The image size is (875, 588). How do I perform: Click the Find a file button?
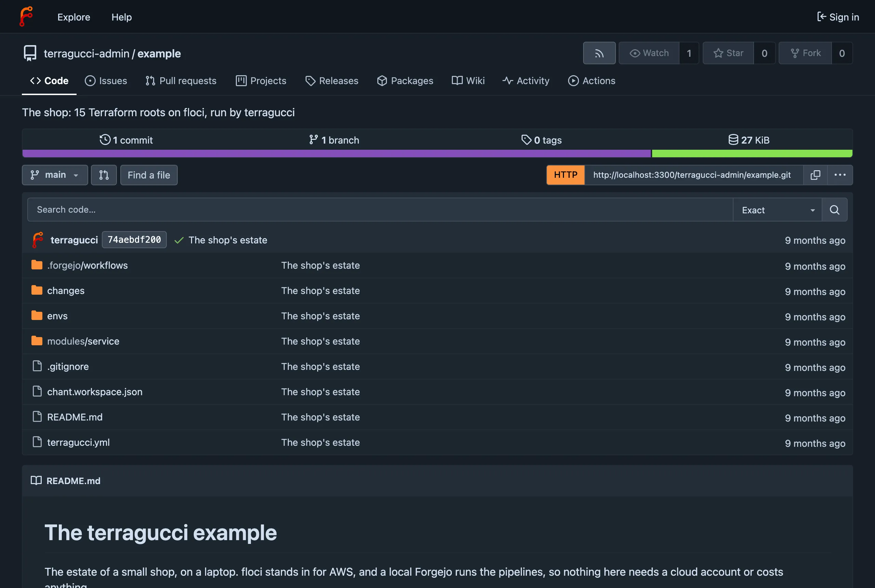click(149, 175)
